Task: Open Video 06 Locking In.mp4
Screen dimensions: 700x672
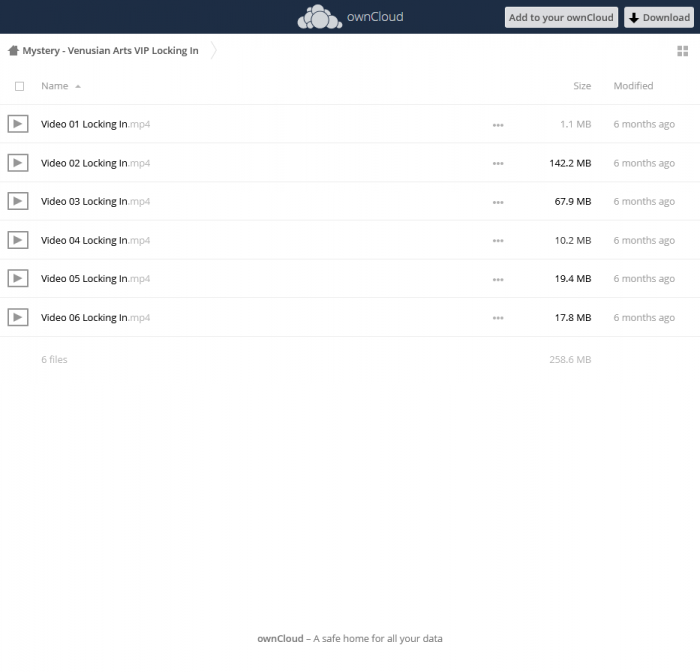Action: click(95, 317)
